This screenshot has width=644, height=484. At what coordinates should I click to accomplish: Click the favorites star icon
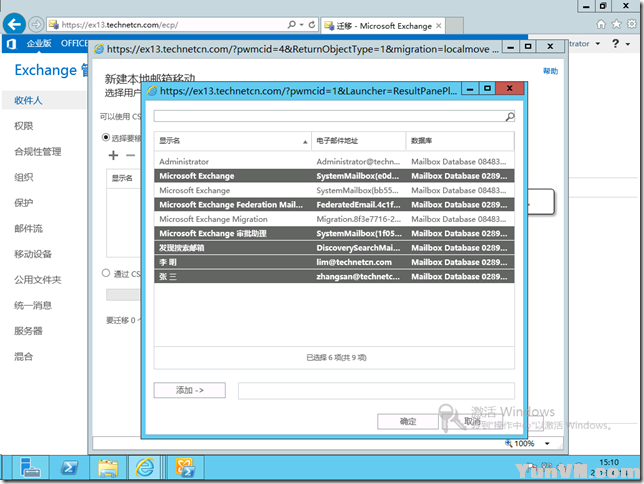[616, 24]
